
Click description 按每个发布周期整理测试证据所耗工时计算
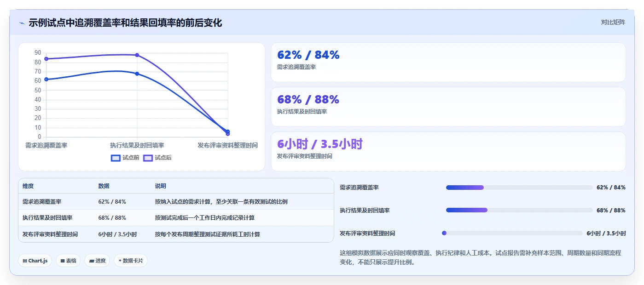(208, 234)
